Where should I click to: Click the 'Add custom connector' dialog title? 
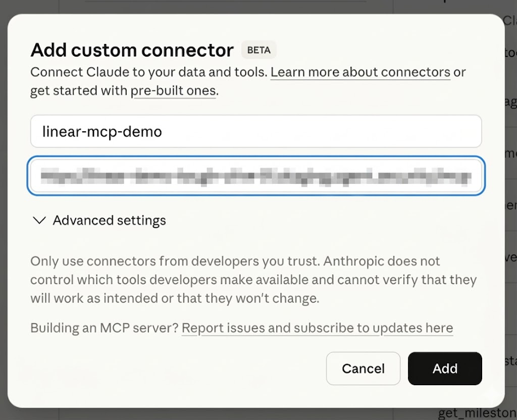click(x=132, y=50)
